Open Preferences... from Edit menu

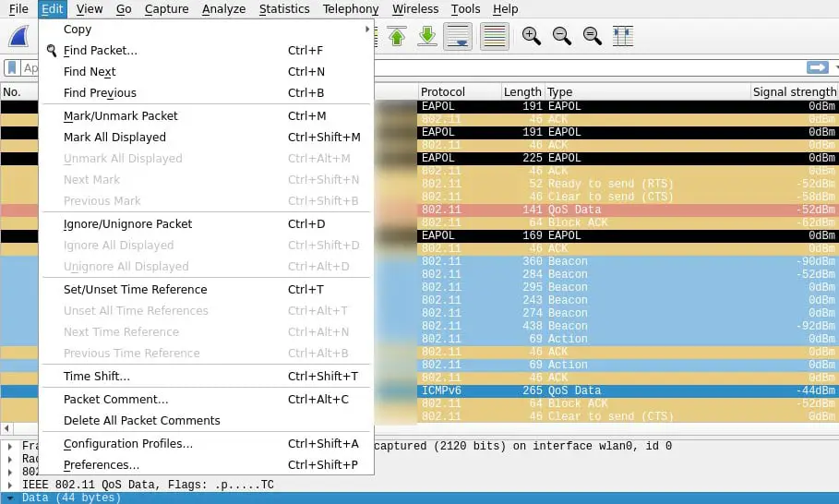tap(207, 465)
